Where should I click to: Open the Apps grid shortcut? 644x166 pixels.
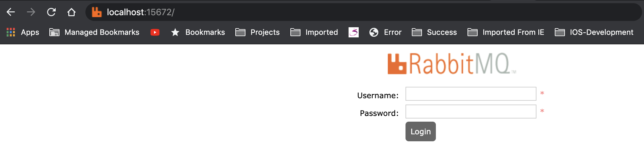tap(23, 32)
